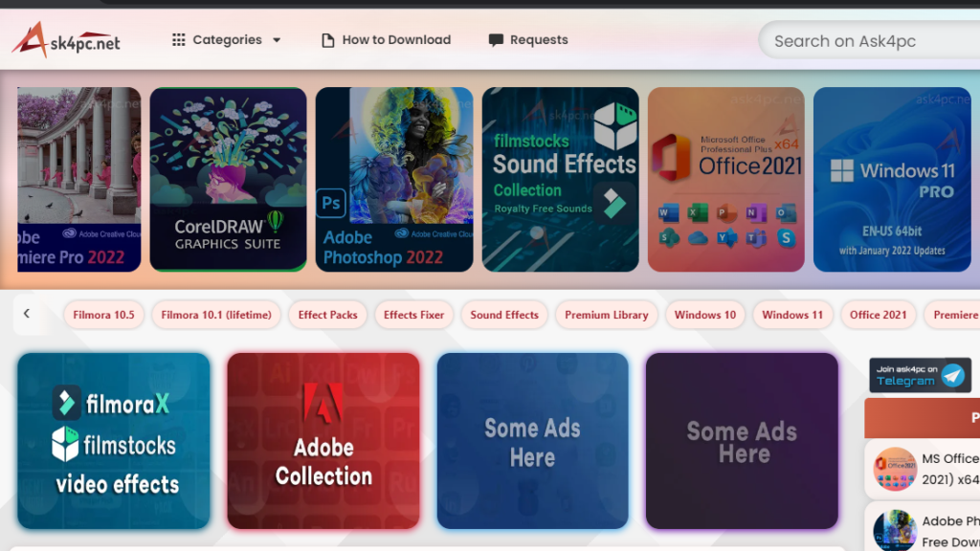Select the Filmora 10.5 tag
The height and width of the screenshot is (551, 980).
coord(103,315)
